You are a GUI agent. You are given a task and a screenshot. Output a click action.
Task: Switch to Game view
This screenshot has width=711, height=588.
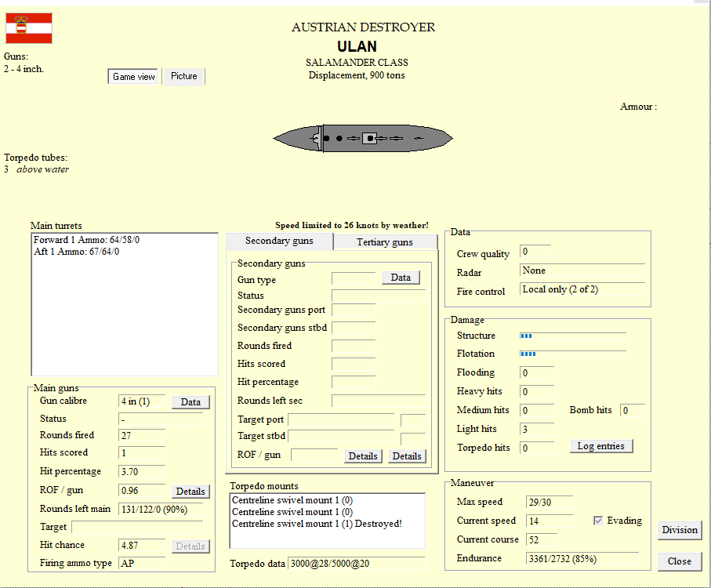tap(134, 77)
